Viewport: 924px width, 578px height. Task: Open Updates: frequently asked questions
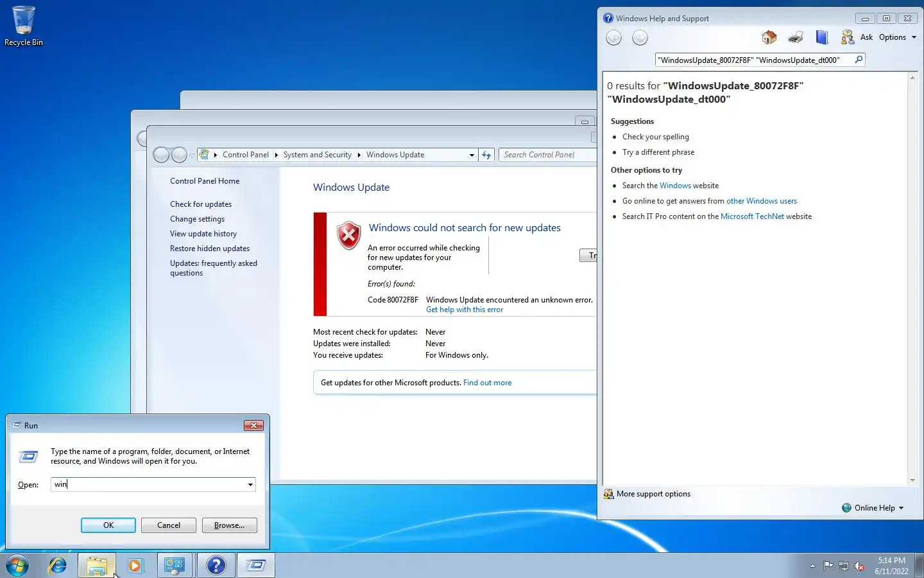214,268
